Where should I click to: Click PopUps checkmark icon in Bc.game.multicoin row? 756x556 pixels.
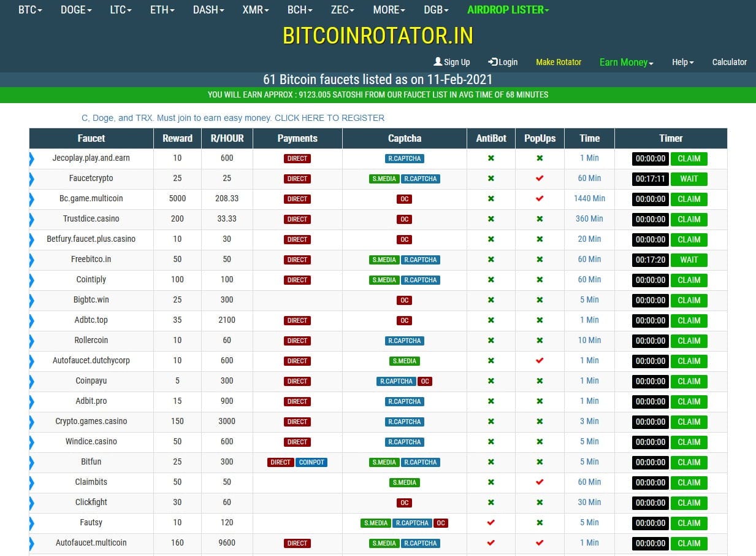tap(540, 199)
